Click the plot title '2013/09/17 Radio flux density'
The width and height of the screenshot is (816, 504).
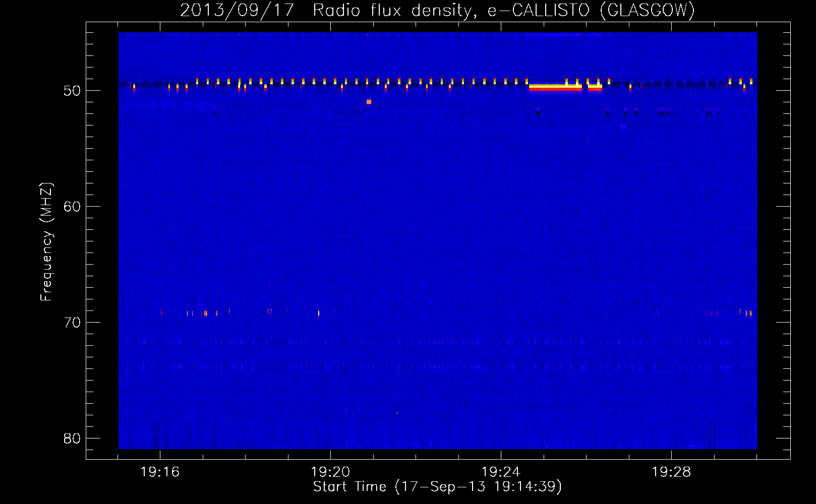(327, 10)
